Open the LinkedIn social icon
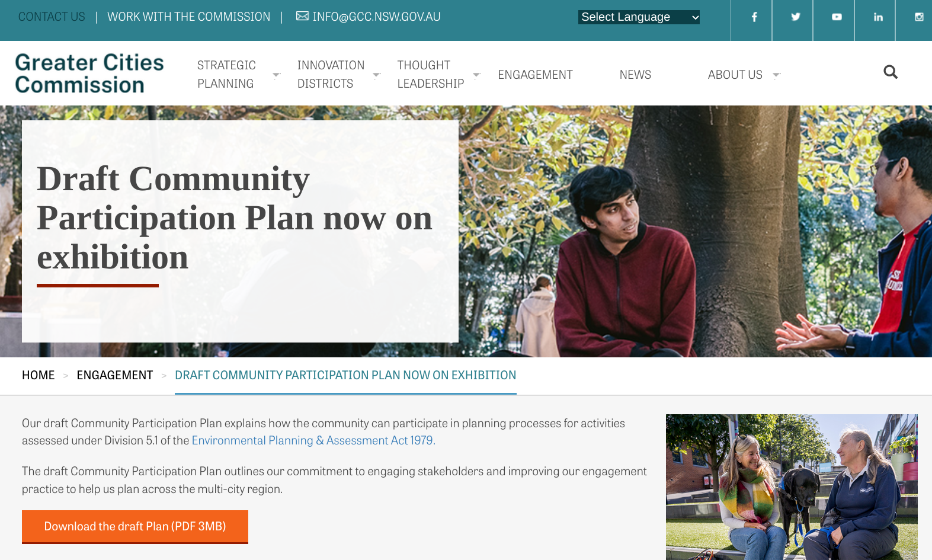 pos(878,17)
